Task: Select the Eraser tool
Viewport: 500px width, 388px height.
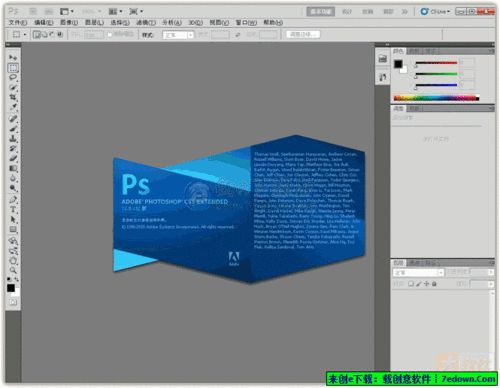Action: point(13,158)
